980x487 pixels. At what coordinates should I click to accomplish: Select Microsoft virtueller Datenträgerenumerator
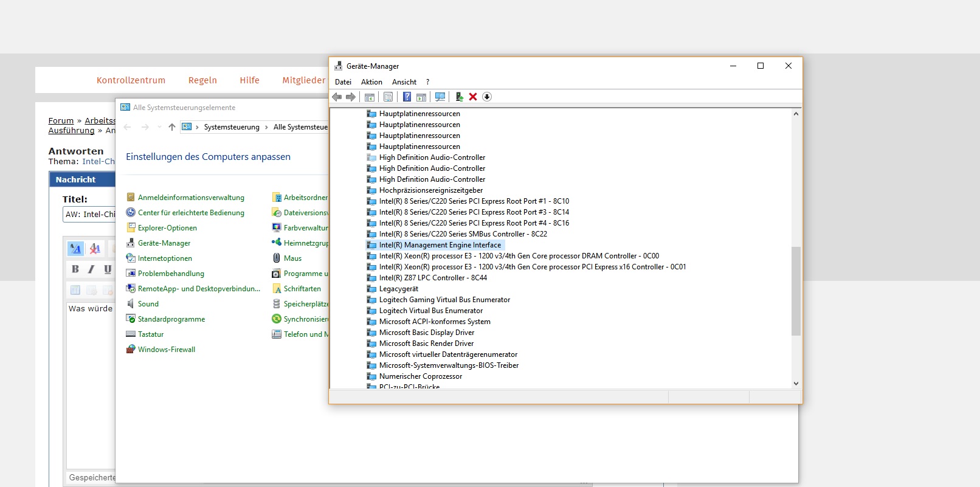click(448, 354)
